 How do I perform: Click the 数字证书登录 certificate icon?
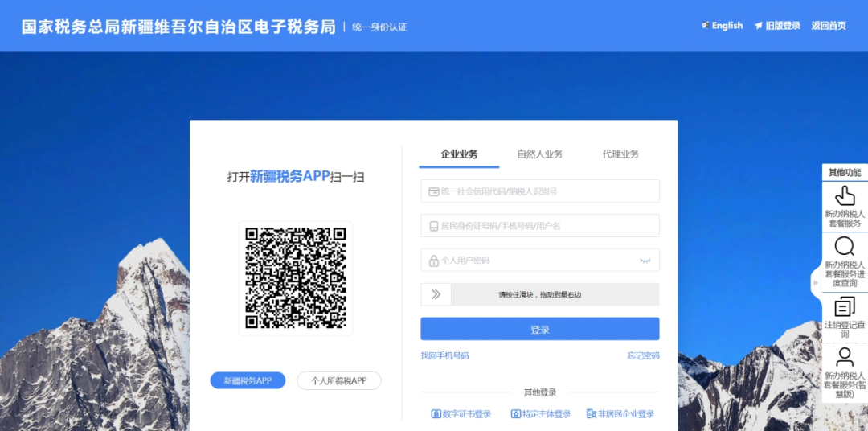pos(436,414)
